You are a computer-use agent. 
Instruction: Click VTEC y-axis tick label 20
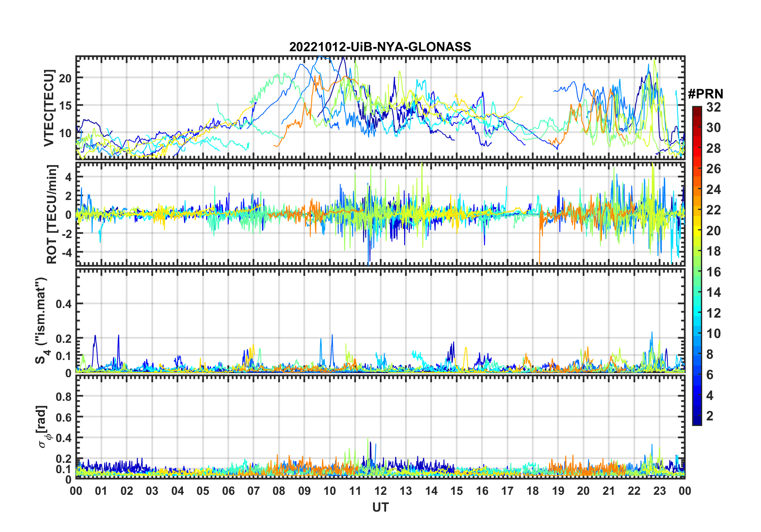(x=65, y=78)
